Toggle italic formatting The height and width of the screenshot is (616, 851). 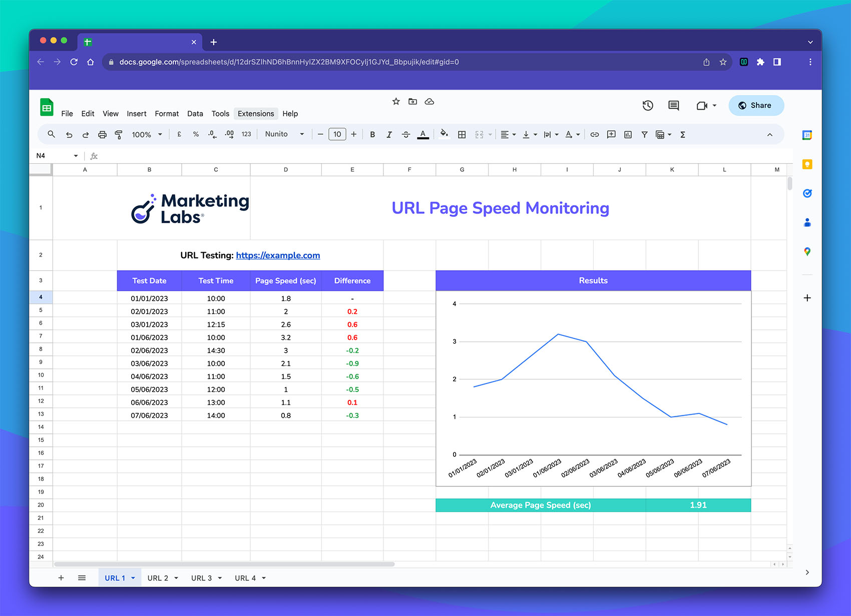389,134
